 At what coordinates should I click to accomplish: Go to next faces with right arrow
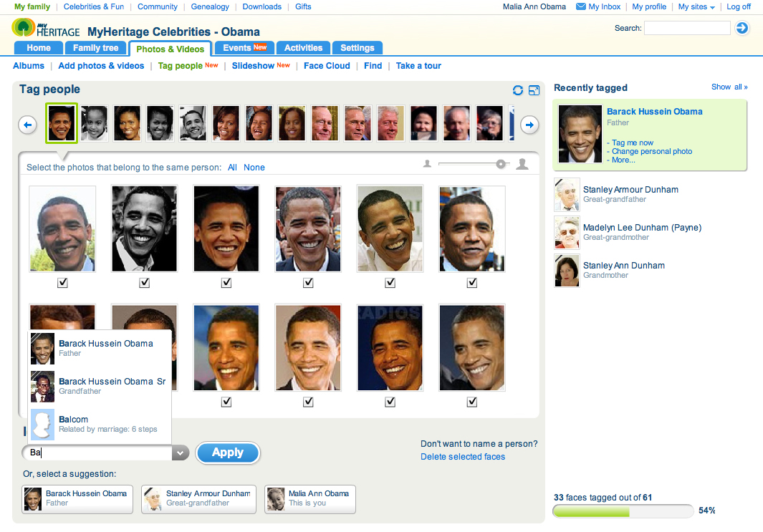coord(529,125)
